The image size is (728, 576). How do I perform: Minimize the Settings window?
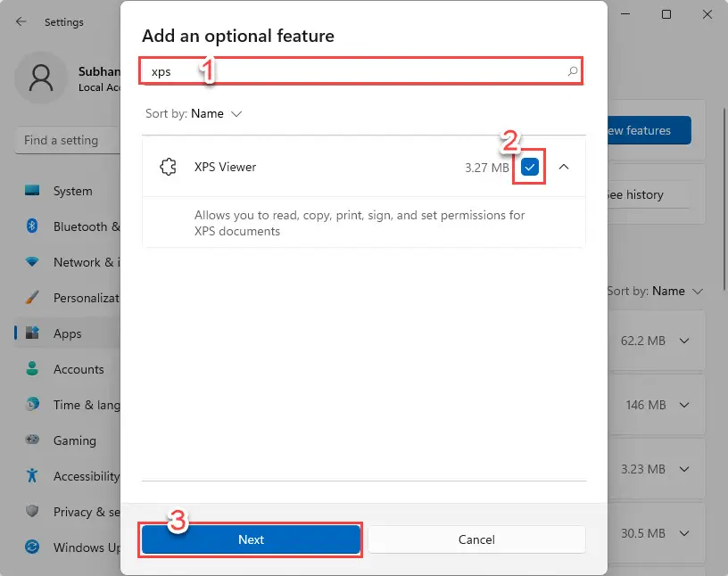(x=625, y=14)
